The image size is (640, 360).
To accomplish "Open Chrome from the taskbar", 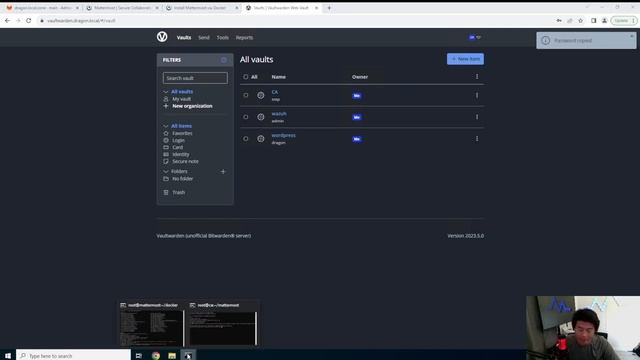I will (156, 356).
